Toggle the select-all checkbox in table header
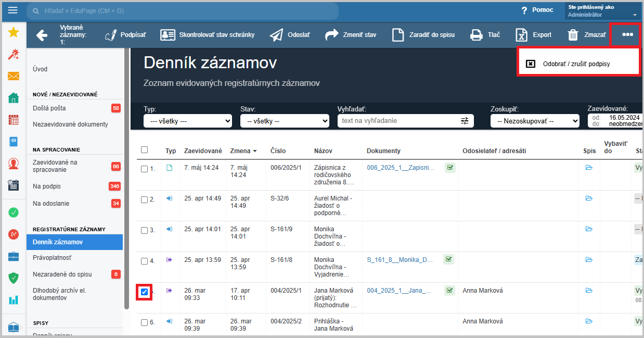The image size is (644, 338). (144, 150)
